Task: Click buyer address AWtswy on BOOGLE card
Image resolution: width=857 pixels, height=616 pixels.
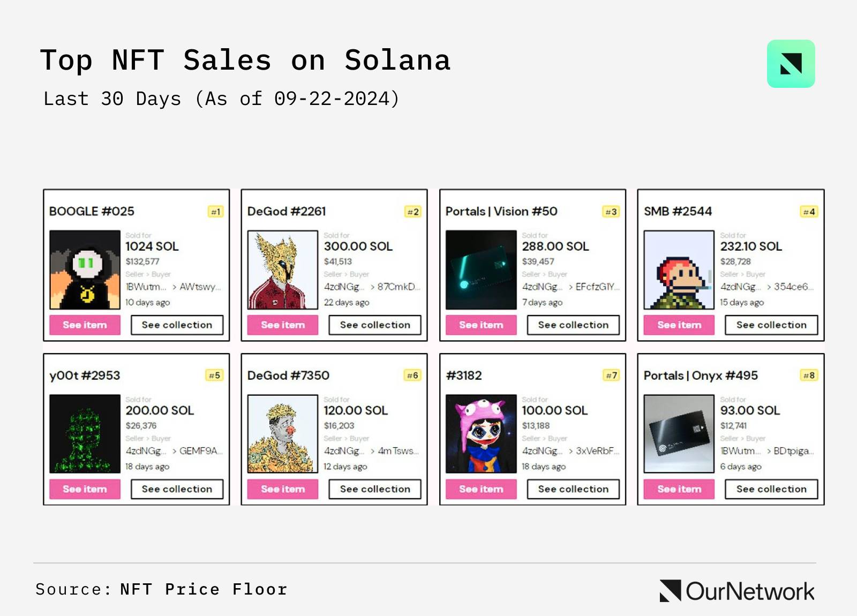Action: click(x=200, y=287)
